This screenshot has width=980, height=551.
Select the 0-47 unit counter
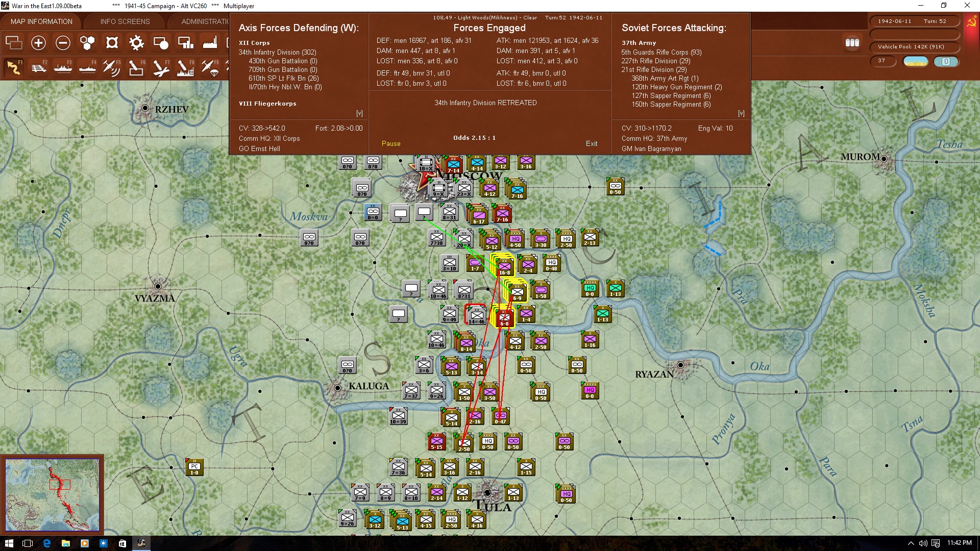[x=500, y=416]
